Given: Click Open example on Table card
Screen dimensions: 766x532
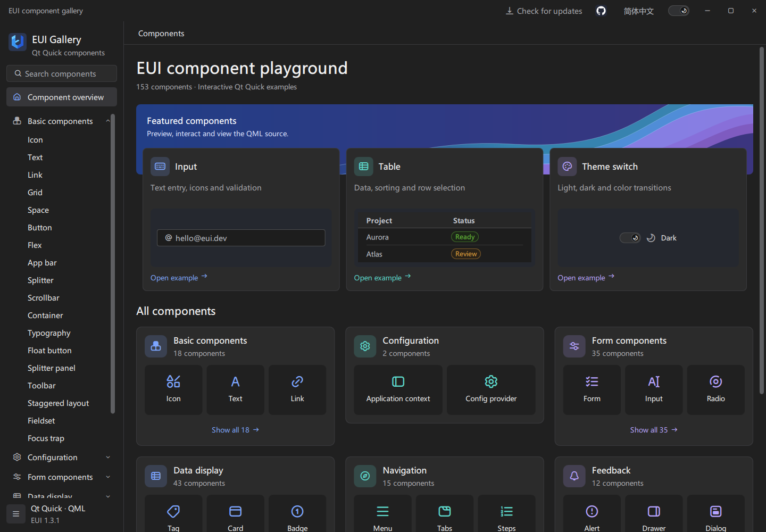Looking at the screenshot, I should [382, 278].
